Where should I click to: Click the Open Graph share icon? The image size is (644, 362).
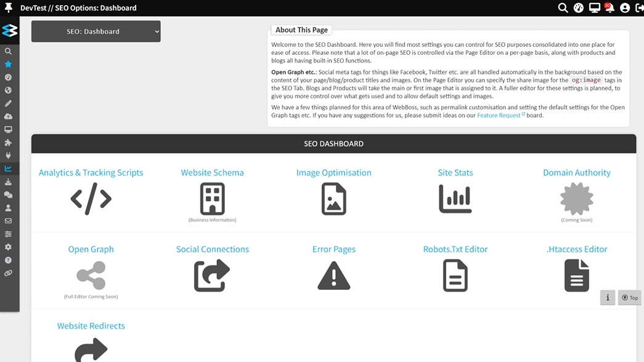pyautogui.click(x=91, y=275)
